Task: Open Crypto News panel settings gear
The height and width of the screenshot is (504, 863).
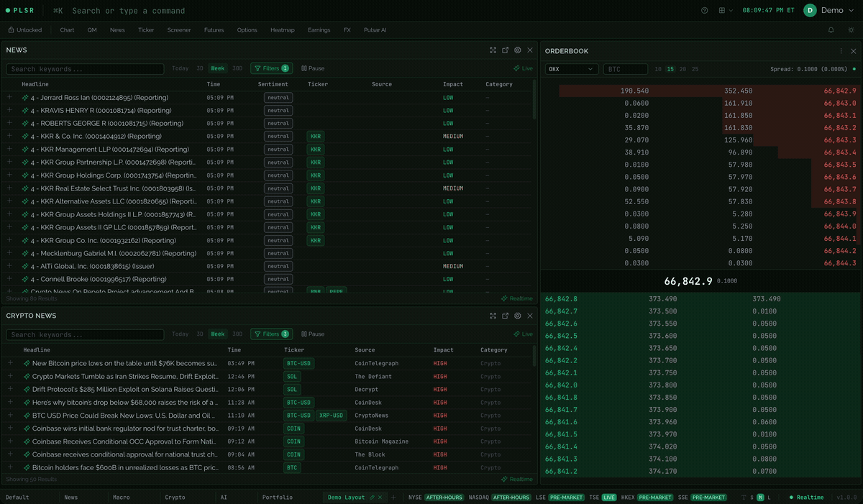Action: (517, 316)
